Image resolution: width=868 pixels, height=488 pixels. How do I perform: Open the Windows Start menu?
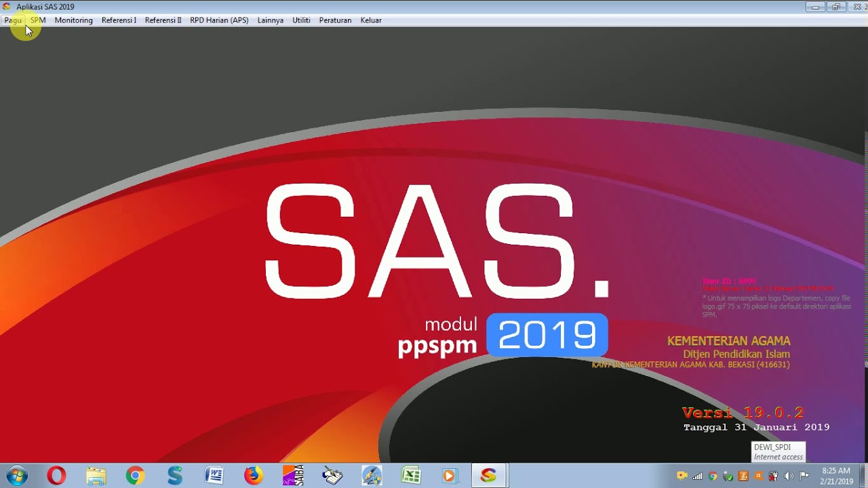[x=16, y=476]
